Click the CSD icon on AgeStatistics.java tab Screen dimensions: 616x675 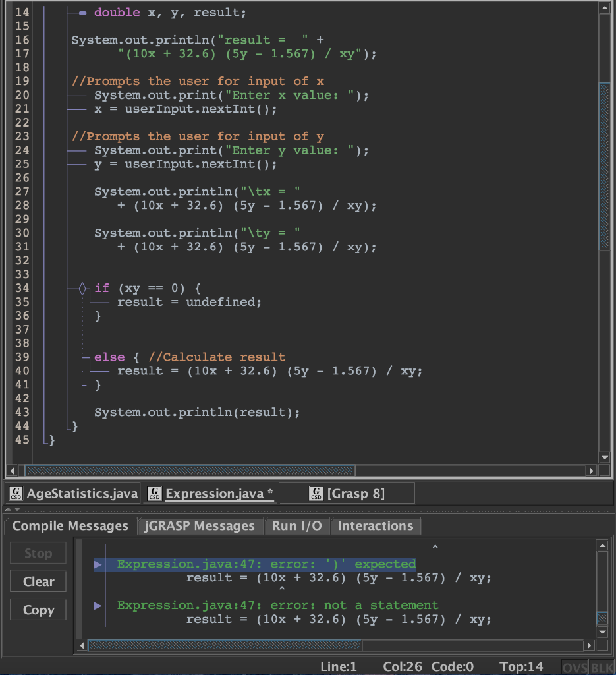[x=14, y=492]
